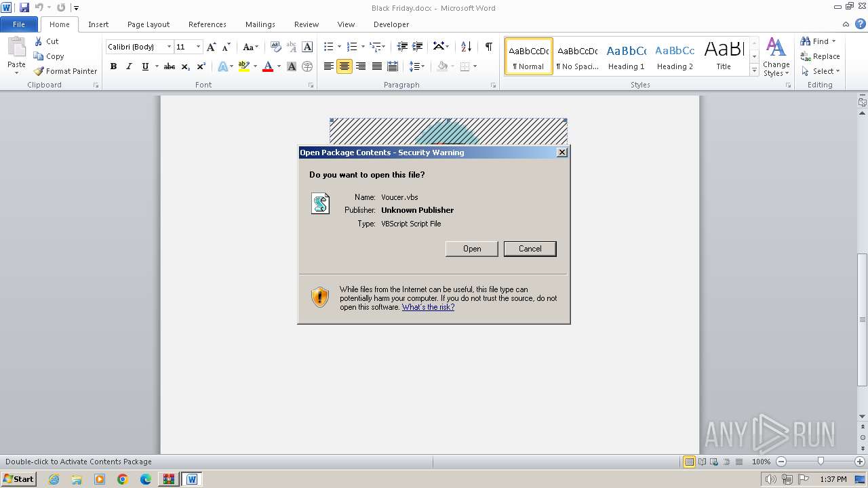868x488 pixels.
Task: Click the Numbering list icon
Action: [351, 47]
